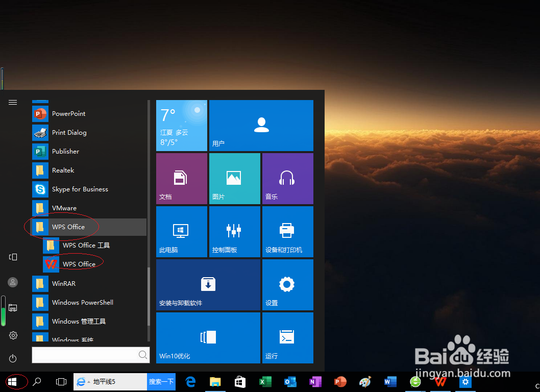The image size is (540, 392).
Task: Open the Paint palette icon on taskbar
Action: pos(365,382)
